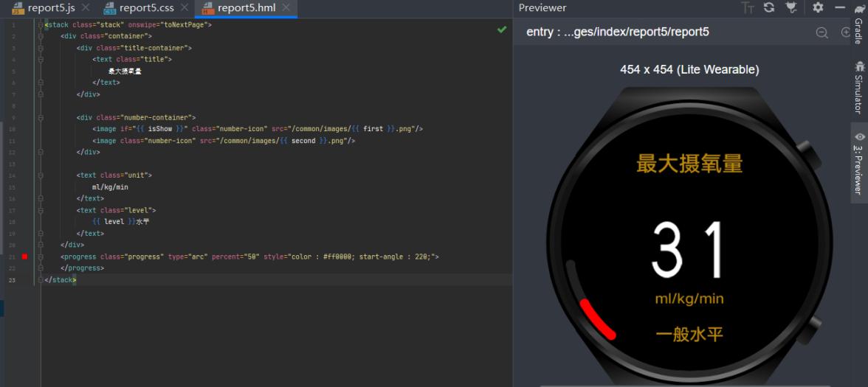Click the 454 x 454 (Lite Wearable) label
This screenshot has height=387, width=868.
pyautogui.click(x=689, y=69)
